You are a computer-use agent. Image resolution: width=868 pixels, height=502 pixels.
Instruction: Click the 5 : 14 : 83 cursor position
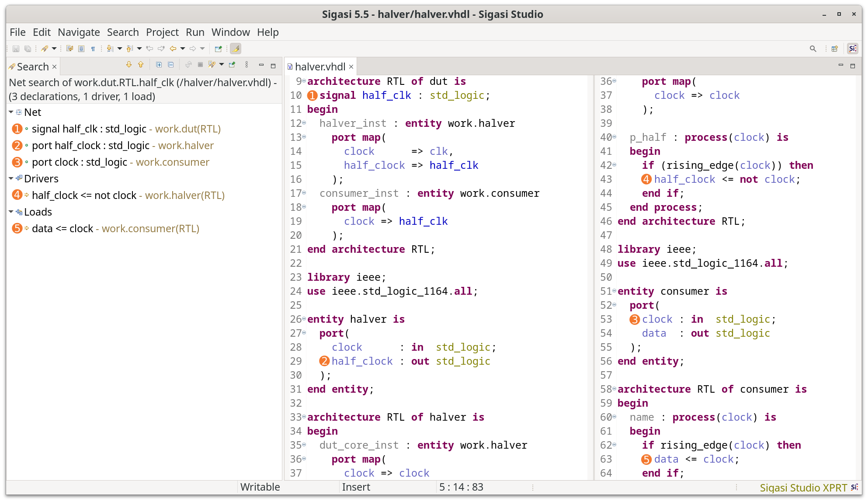[461, 487]
